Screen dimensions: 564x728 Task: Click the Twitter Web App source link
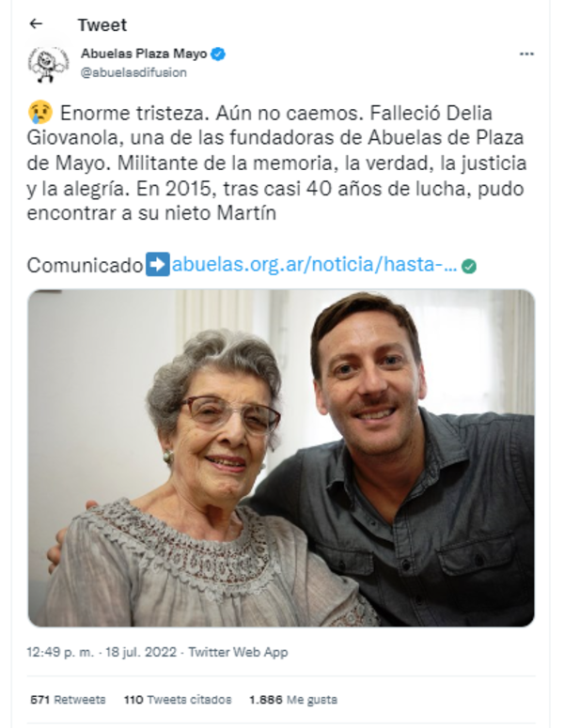pyautogui.click(x=238, y=652)
